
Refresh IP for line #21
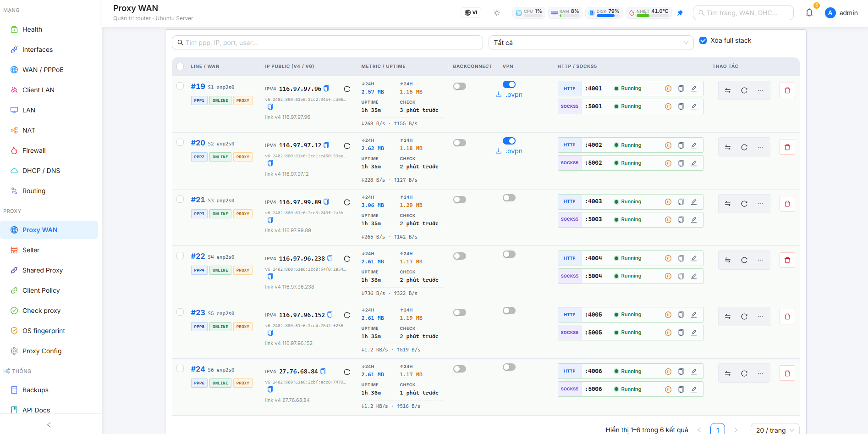tap(347, 202)
